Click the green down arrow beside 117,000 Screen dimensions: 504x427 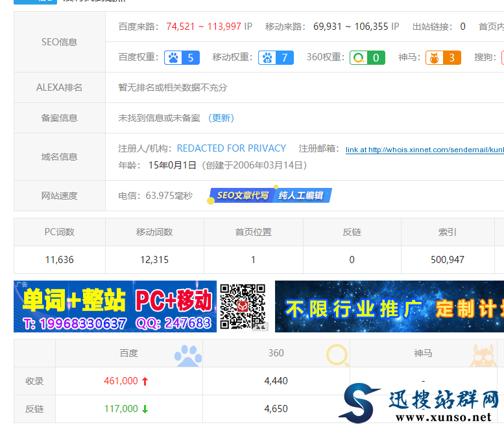click(145, 409)
